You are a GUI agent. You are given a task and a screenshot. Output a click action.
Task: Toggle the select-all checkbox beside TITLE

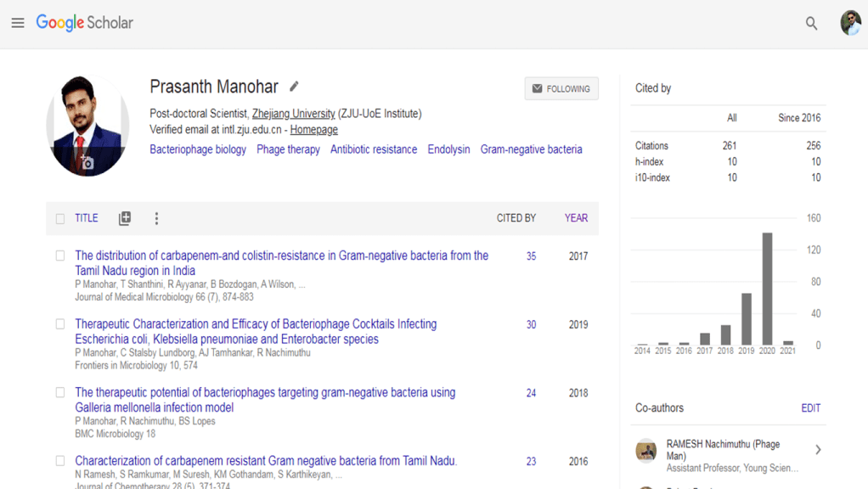coord(60,219)
